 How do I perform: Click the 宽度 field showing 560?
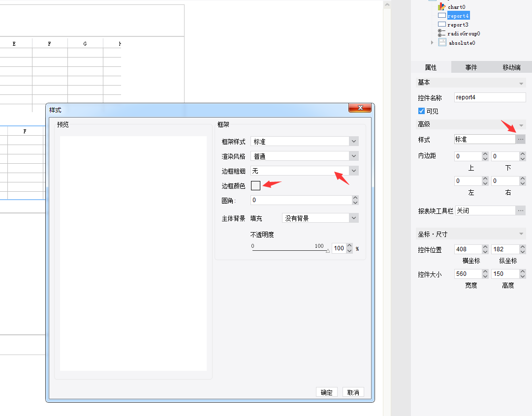(468, 273)
